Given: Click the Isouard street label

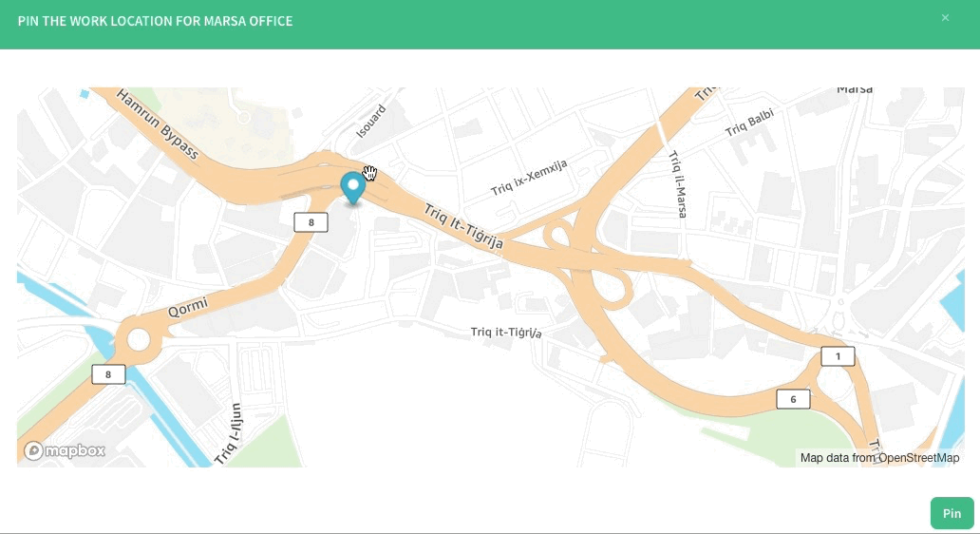Looking at the screenshot, I should point(373,122).
